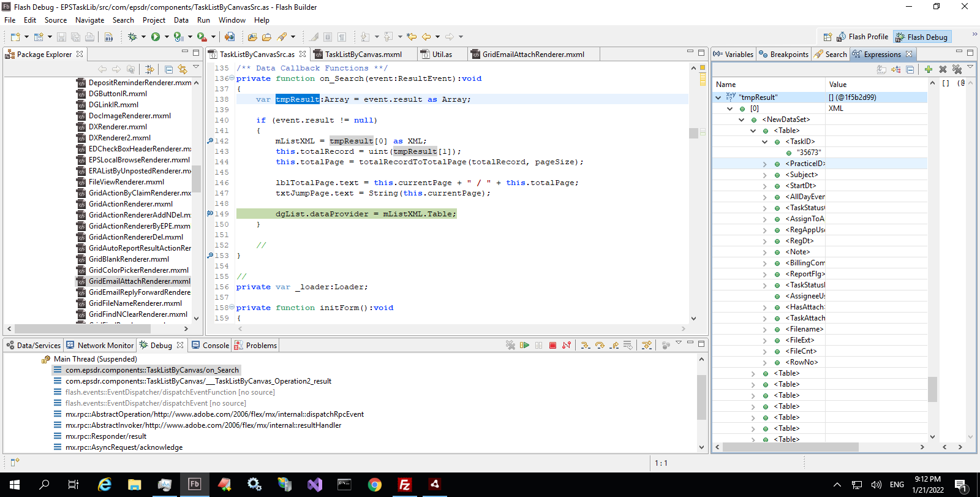Click the red Terminate icon in Debug view
Screen dimensions: 980x497
coord(552,346)
